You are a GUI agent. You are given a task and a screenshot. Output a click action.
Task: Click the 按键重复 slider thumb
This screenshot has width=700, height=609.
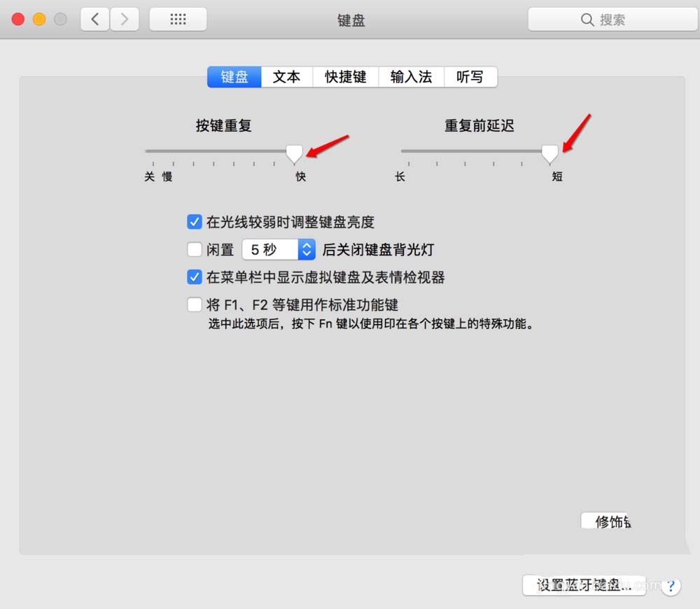pos(294,153)
